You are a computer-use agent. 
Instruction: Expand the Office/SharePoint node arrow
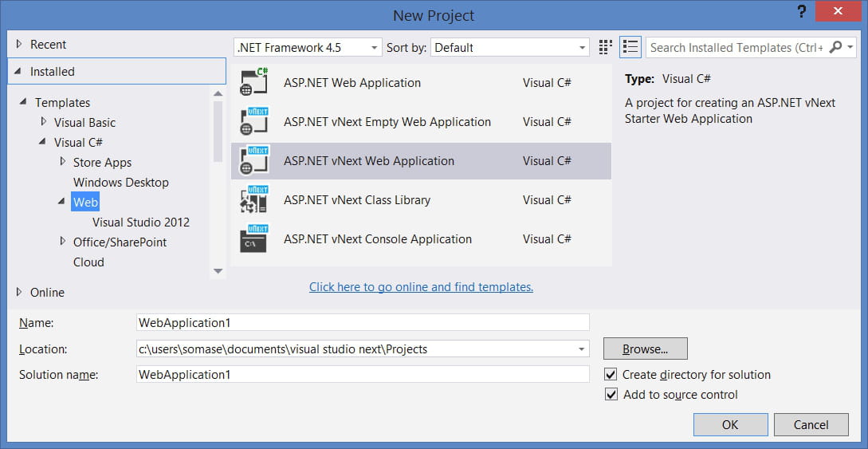(62, 242)
